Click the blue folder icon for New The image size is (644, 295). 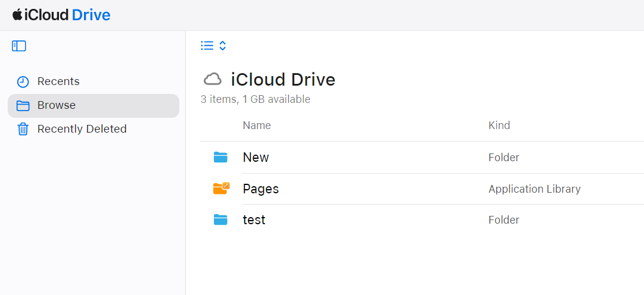(x=220, y=158)
